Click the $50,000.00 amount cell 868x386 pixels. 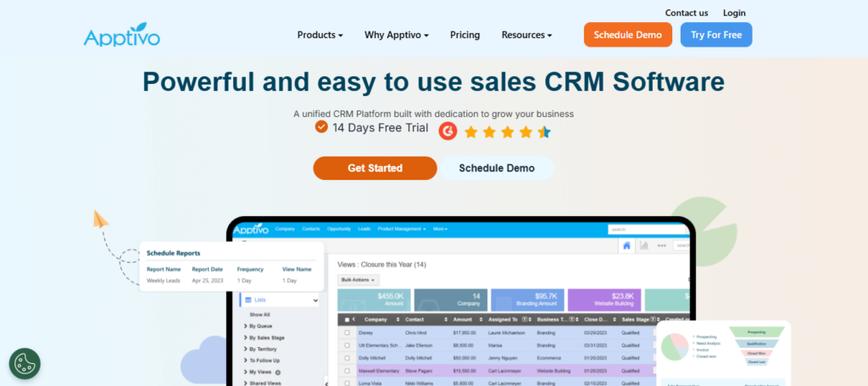[465, 358]
